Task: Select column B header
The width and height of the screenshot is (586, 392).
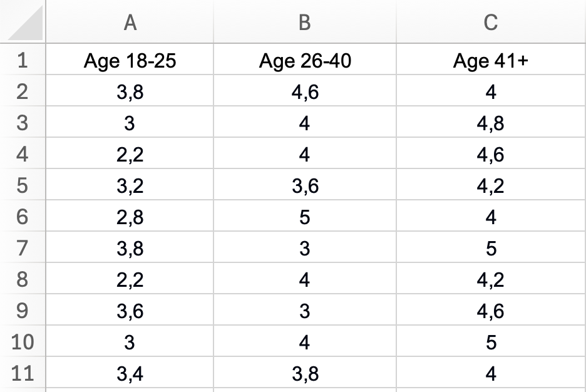Action: (304, 22)
